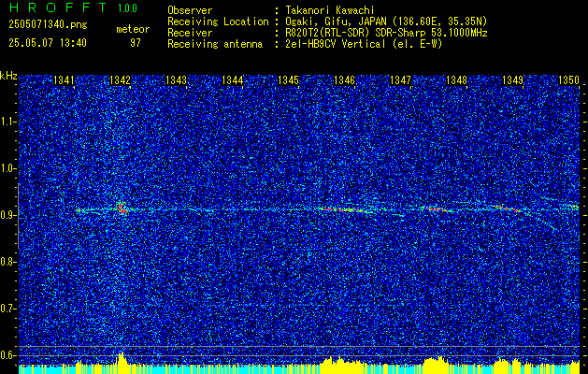This screenshot has width=588, height=374.
Task: Click observer name Takanori Kawachi
Action: coord(330,10)
